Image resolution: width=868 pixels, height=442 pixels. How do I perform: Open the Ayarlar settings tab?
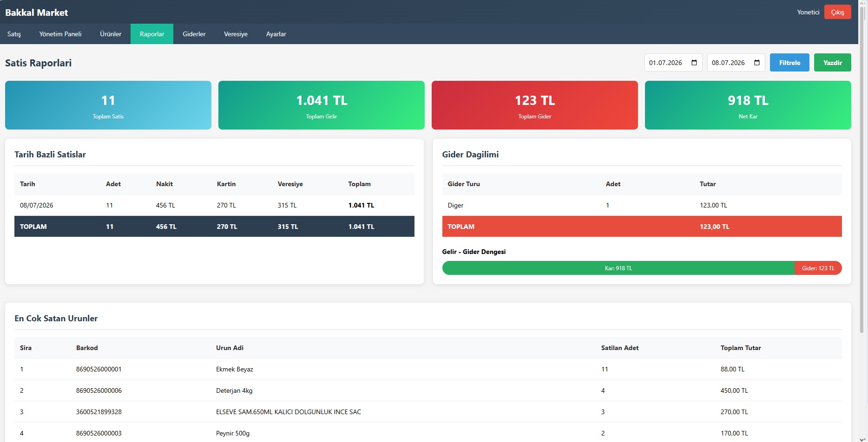276,34
